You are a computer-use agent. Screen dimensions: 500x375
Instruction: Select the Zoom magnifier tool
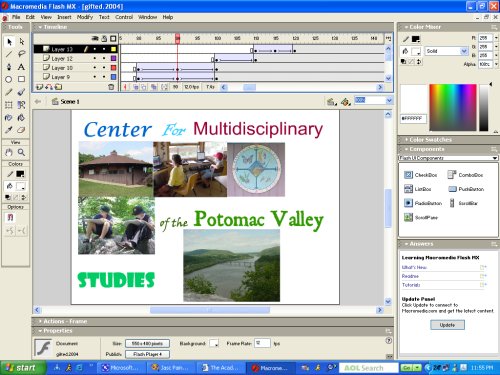[x=22, y=152]
